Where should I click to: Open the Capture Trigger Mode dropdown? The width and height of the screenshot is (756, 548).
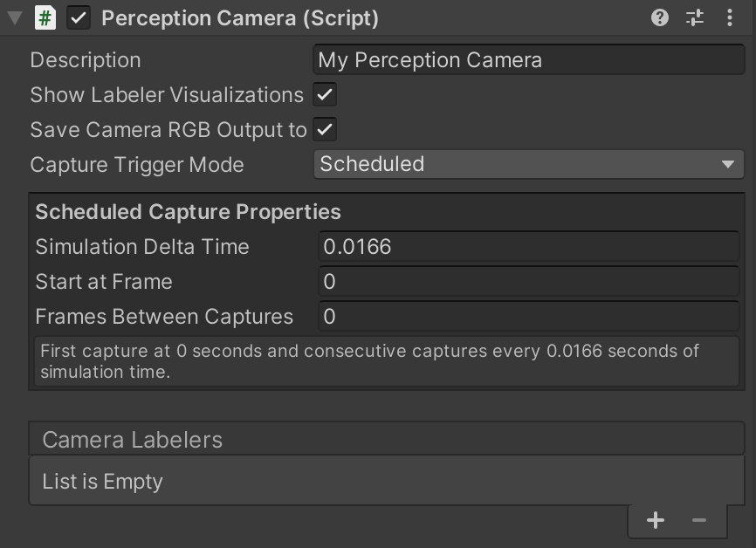[528, 164]
